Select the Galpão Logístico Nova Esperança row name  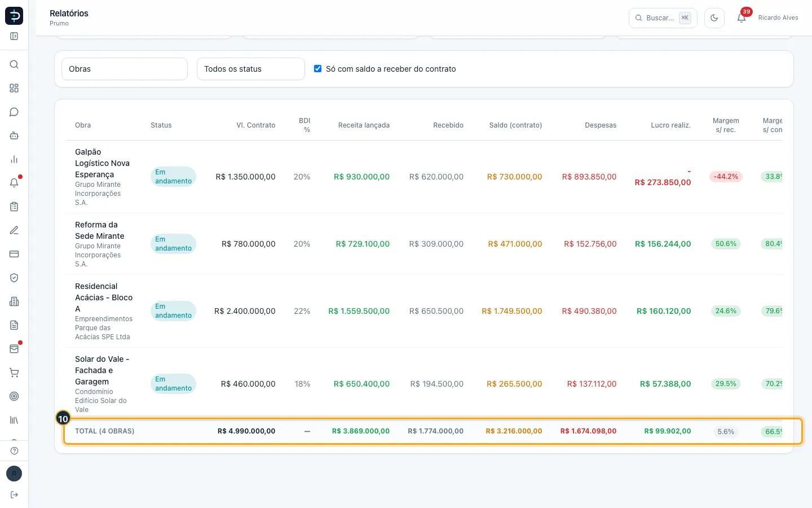point(103,163)
